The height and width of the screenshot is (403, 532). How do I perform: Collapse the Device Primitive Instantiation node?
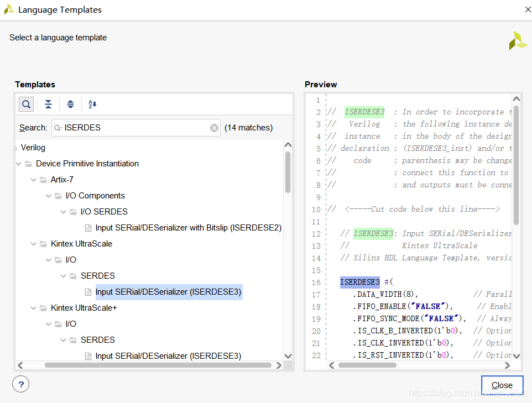(19, 164)
